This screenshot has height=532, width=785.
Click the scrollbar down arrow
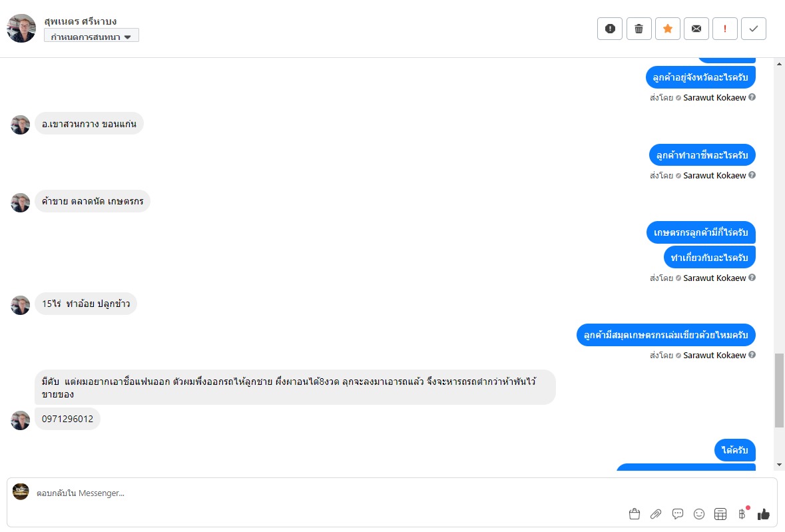pyautogui.click(x=780, y=465)
